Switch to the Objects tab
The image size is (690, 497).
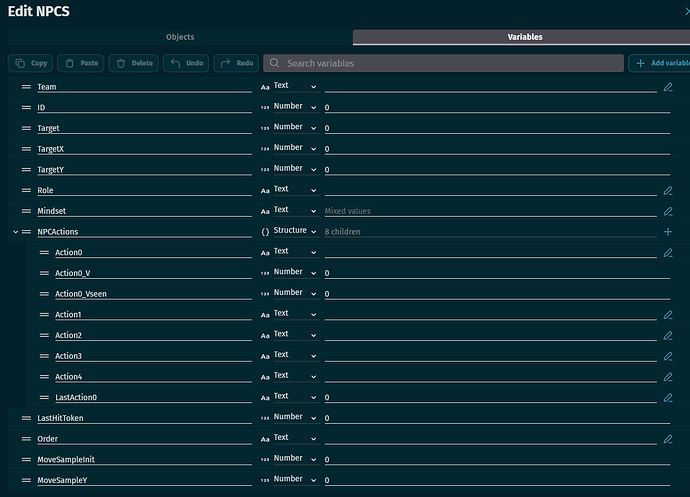tap(180, 37)
